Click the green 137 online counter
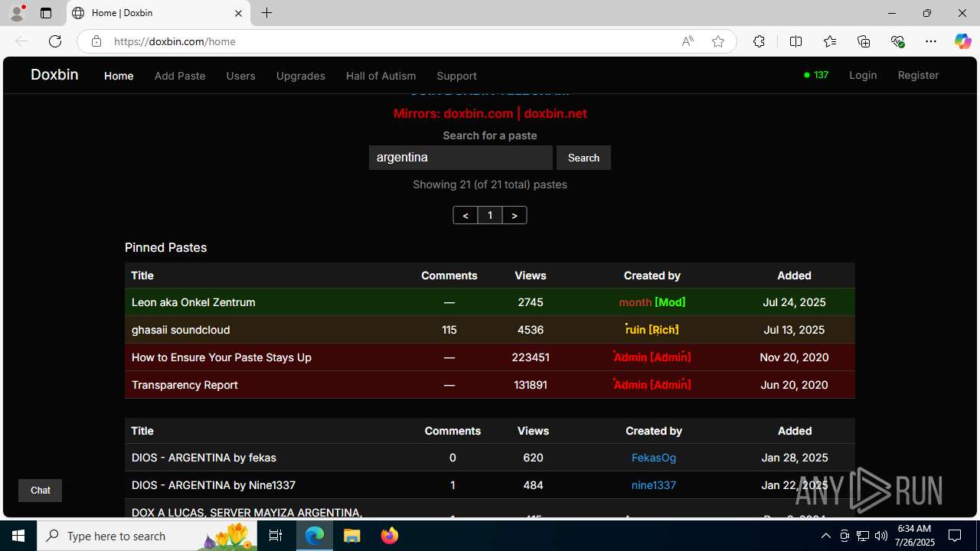Viewport: 980px width, 551px height. [x=816, y=75]
